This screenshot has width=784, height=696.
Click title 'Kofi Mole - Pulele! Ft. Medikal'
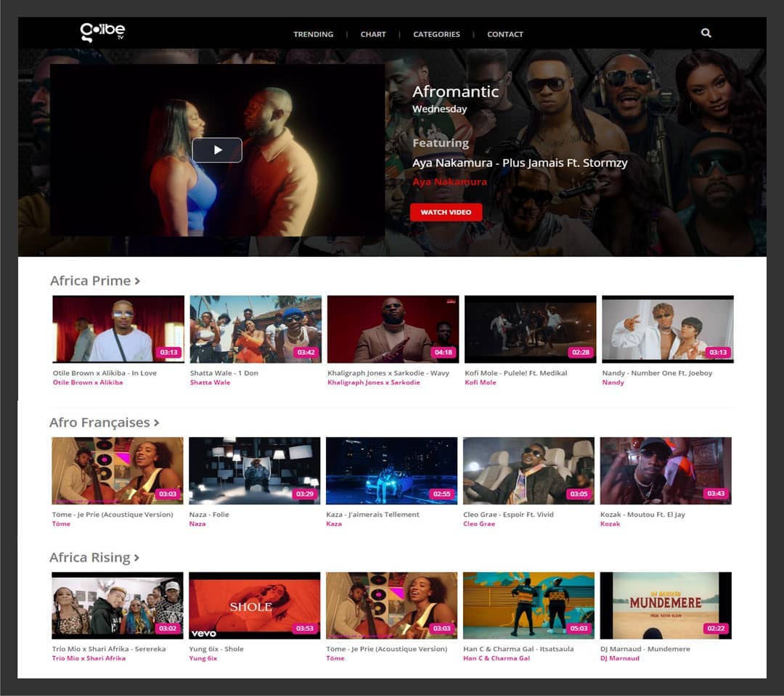[516, 373]
